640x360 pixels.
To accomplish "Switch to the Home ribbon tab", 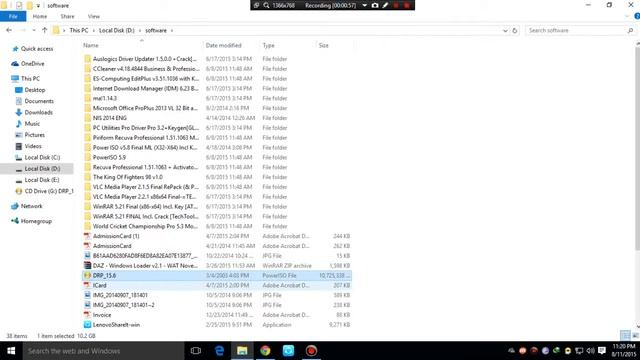I will (40, 16).
